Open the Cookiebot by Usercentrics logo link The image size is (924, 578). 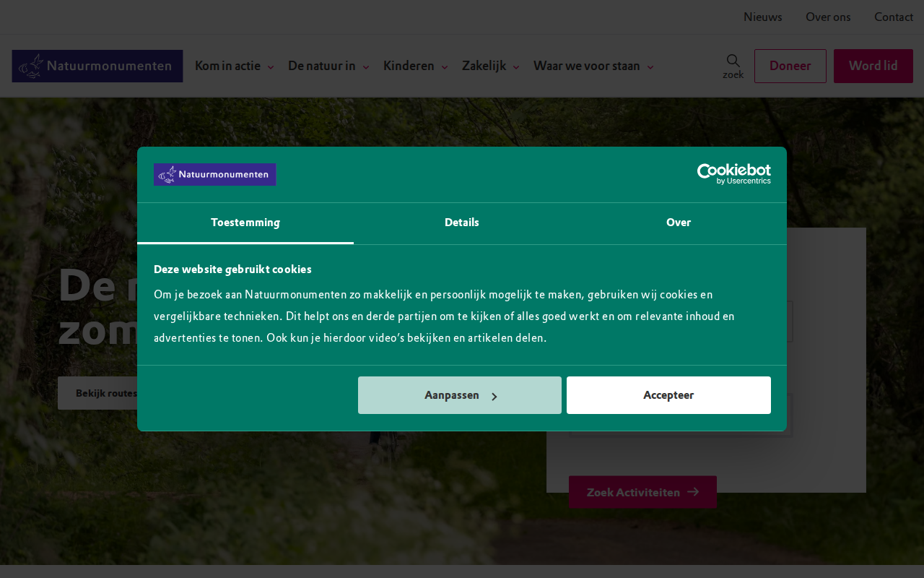coord(733,173)
